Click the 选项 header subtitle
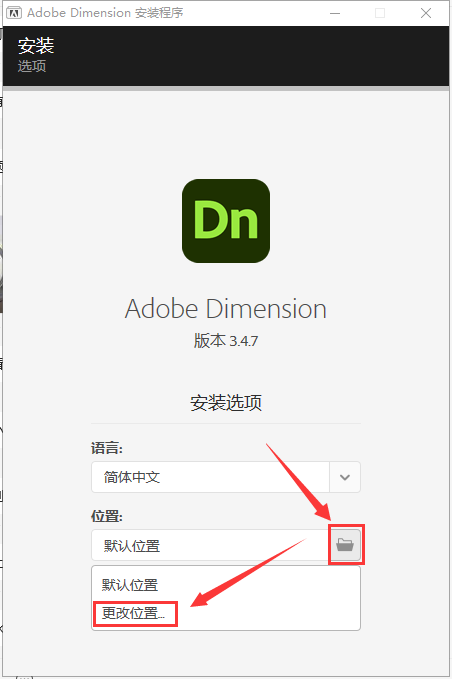The image size is (452, 679). tap(32, 66)
